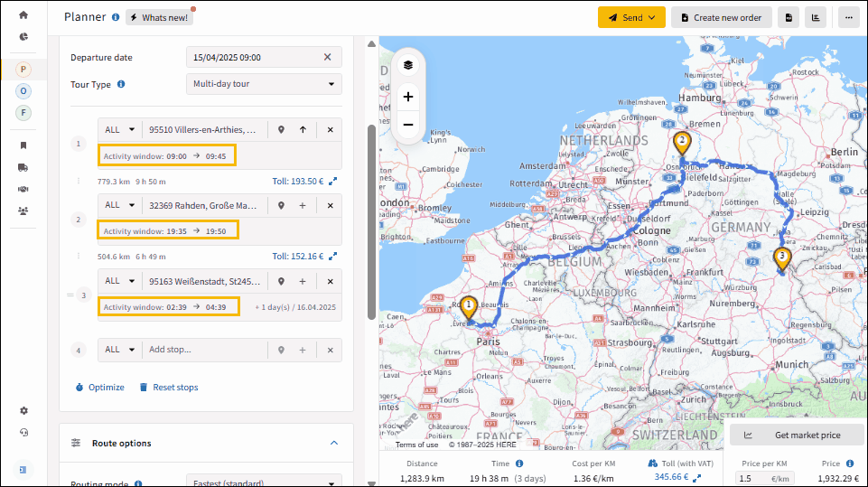Select the O circle in sidebar
Image resolution: width=868 pixels, height=487 pixels.
(23, 91)
